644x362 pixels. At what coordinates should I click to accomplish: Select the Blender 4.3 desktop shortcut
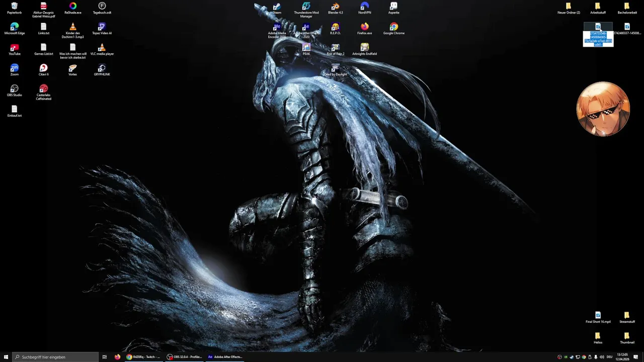335,8
